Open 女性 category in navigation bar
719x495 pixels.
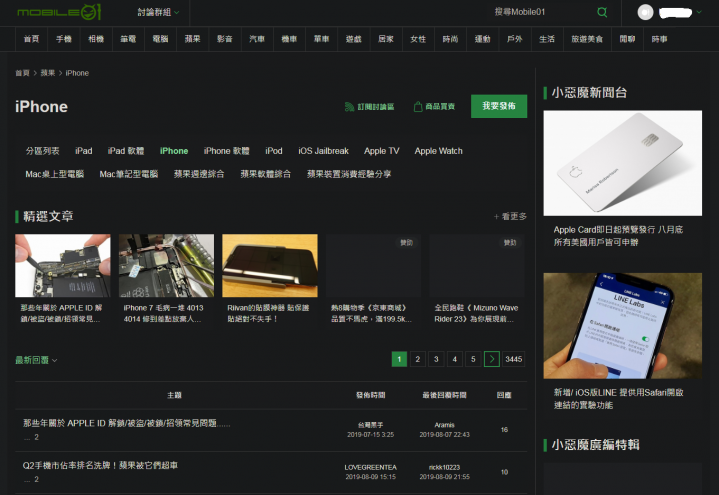click(418, 39)
